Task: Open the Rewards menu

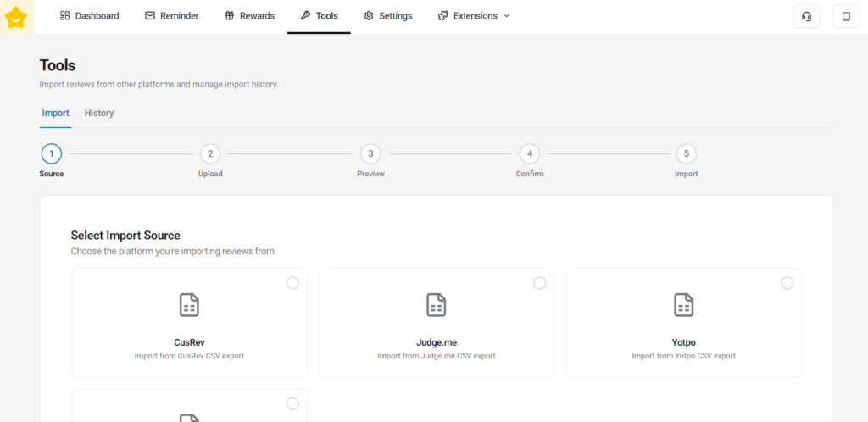Action: [250, 16]
